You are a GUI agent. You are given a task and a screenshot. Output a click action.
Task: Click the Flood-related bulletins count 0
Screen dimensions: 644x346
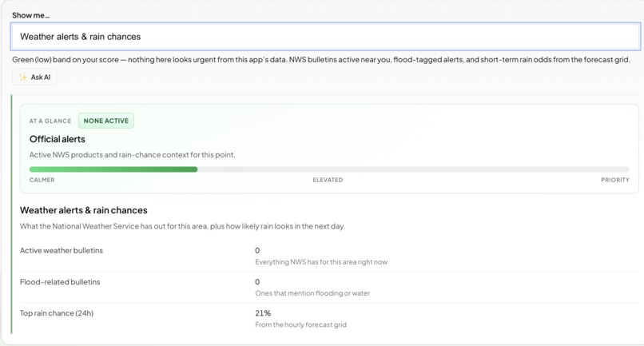pyautogui.click(x=257, y=282)
